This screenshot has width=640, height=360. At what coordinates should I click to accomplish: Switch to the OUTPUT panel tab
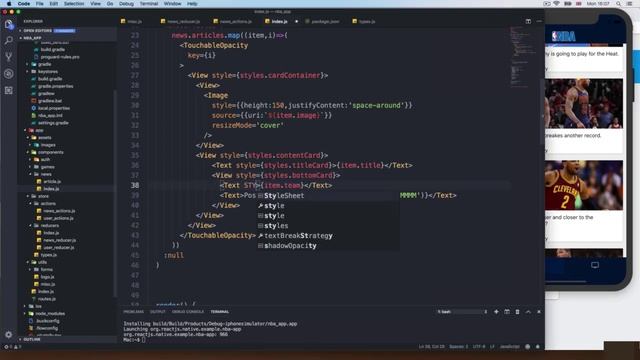click(x=158, y=312)
